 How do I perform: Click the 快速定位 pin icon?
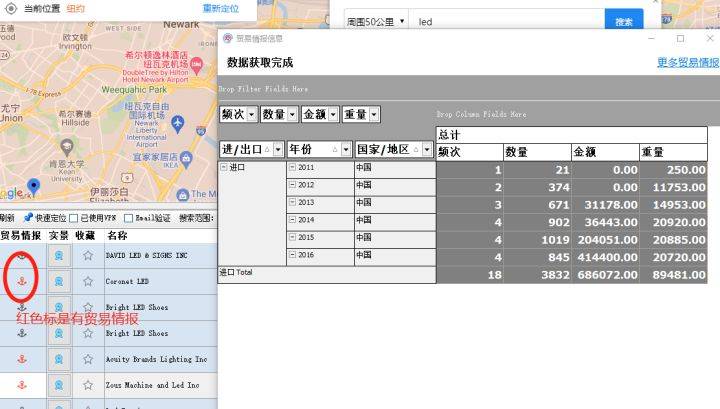point(28,217)
